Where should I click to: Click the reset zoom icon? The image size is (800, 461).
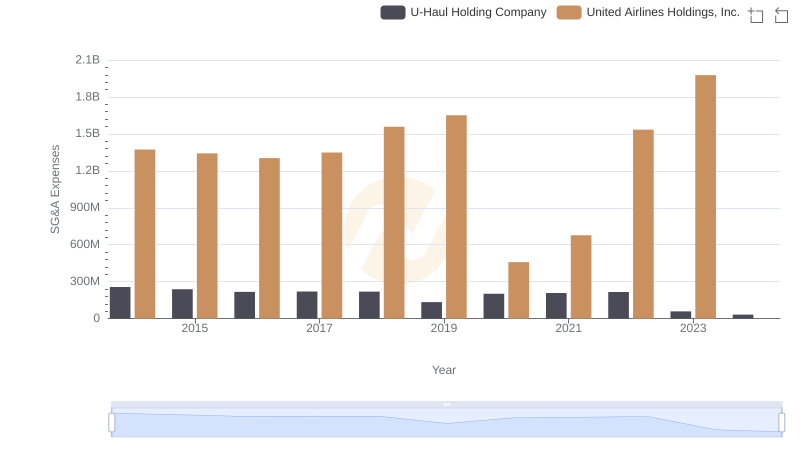point(782,15)
